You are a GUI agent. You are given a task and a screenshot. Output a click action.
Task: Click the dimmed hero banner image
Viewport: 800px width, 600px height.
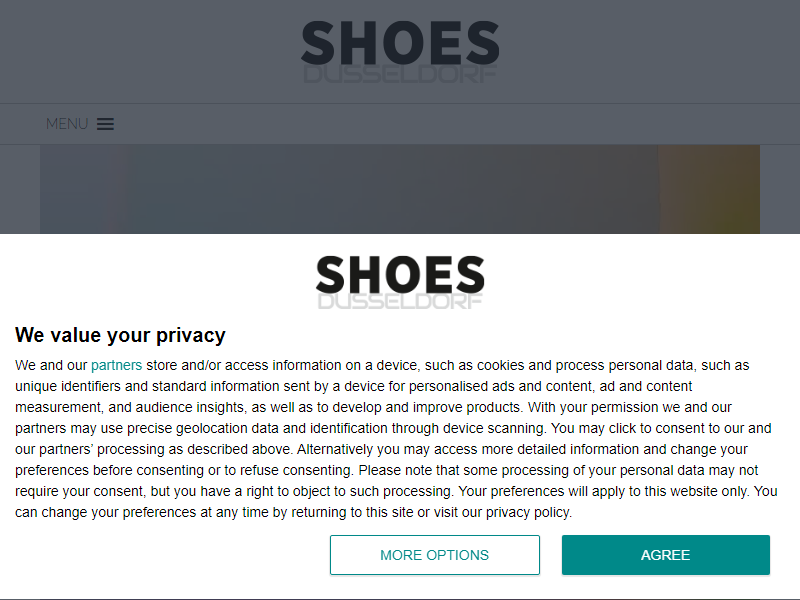400,189
